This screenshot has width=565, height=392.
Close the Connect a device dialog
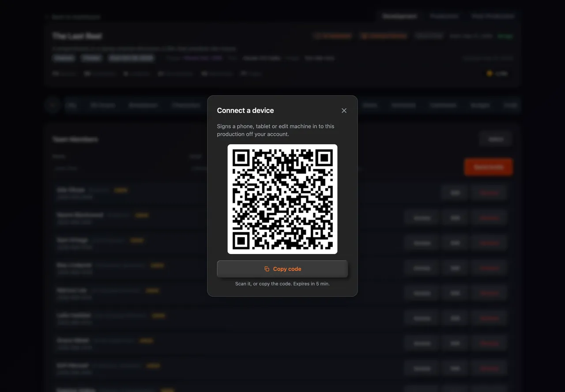pyautogui.click(x=344, y=111)
